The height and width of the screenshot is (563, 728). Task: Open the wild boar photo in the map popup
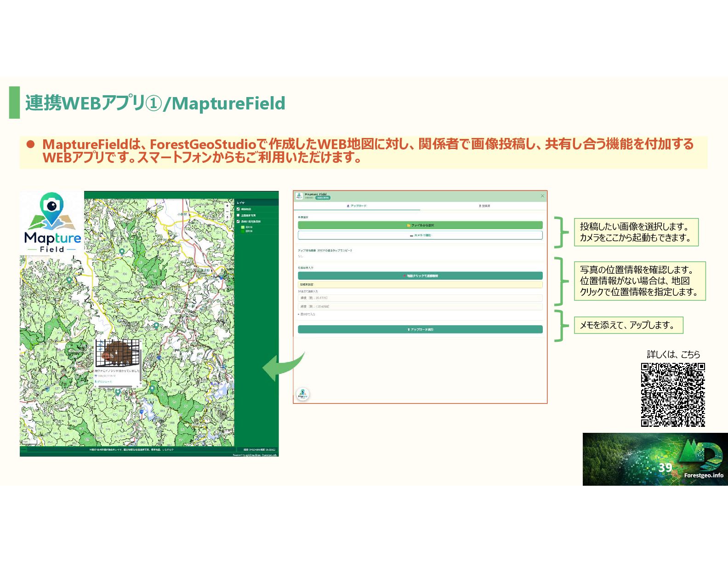pyautogui.click(x=117, y=352)
